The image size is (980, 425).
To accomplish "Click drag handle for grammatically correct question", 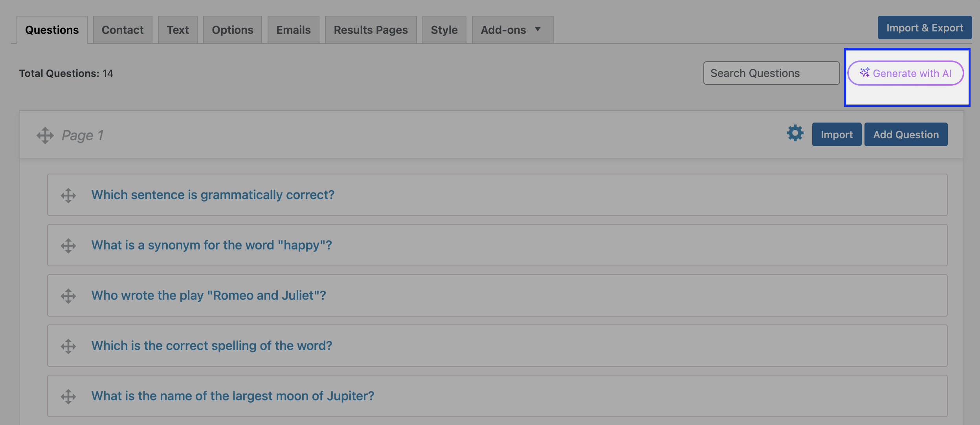I will coord(68,195).
